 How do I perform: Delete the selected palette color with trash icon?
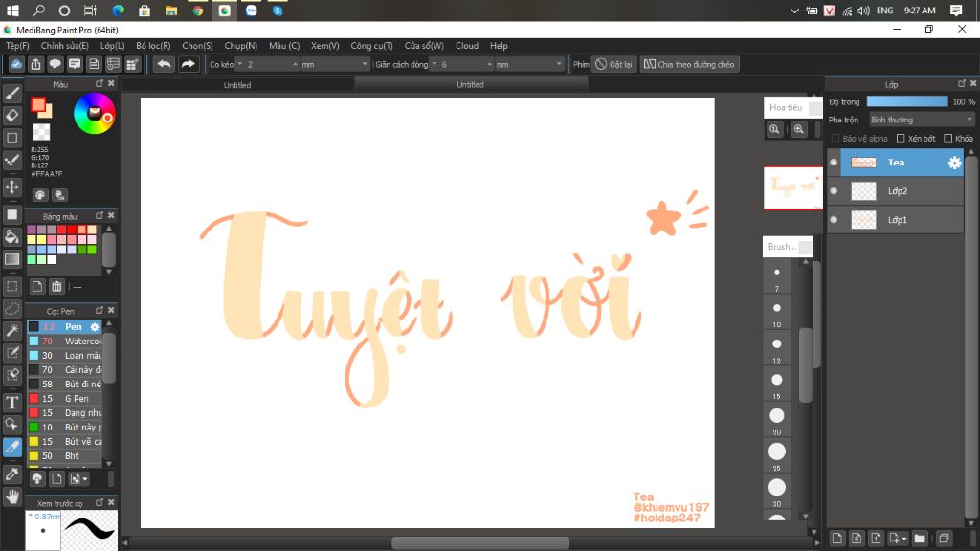coord(56,287)
